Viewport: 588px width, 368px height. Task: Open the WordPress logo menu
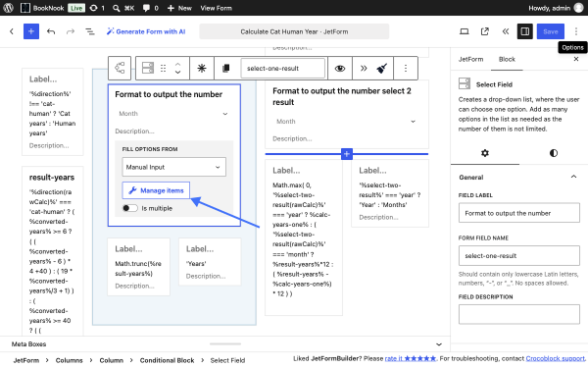click(x=8, y=8)
